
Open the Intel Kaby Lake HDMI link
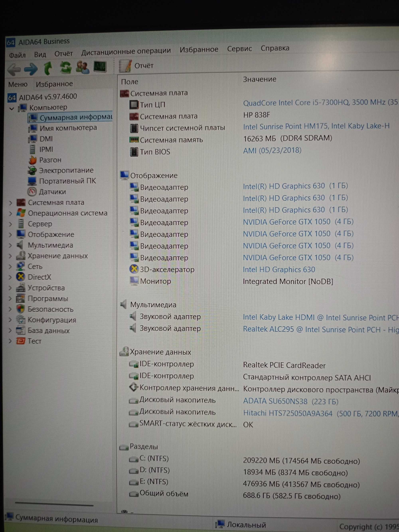(321, 318)
